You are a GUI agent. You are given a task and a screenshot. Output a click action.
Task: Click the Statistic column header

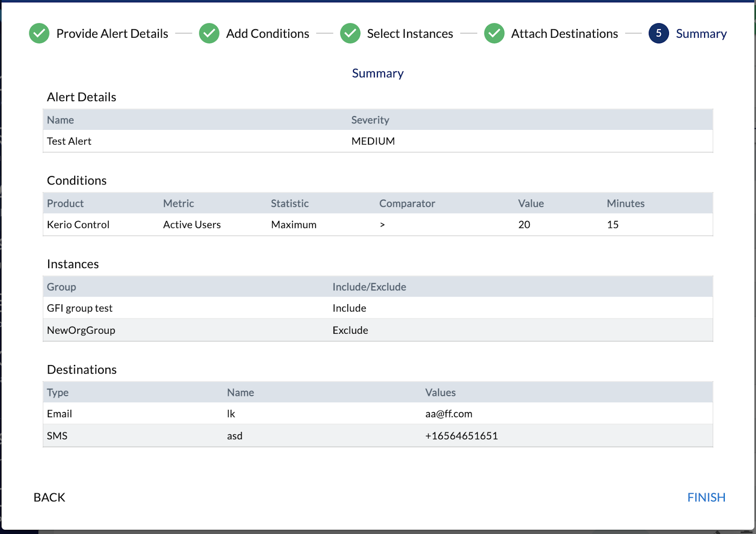(x=290, y=203)
